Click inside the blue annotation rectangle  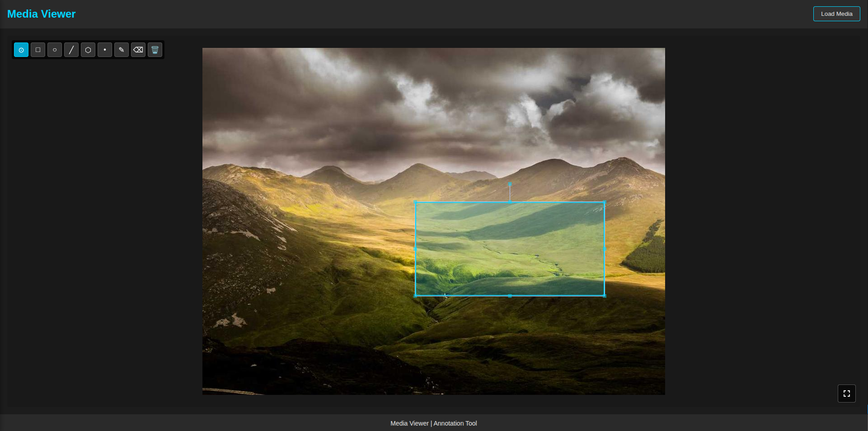point(510,249)
